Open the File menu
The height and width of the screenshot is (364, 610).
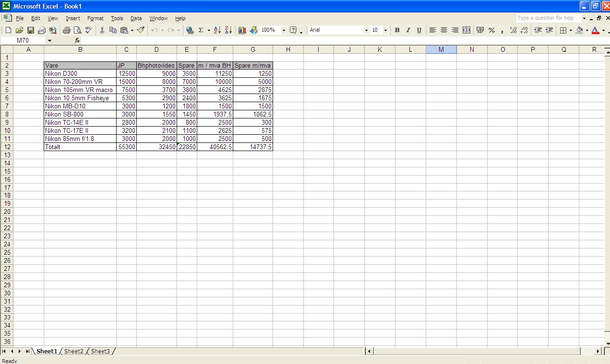[x=20, y=18]
